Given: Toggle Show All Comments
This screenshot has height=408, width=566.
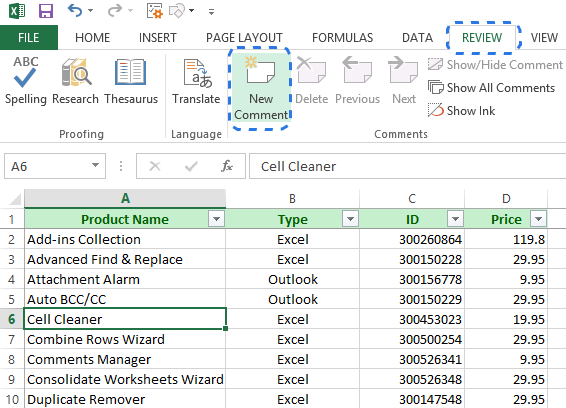Looking at the screenshot, I should (x=491, y=88).
